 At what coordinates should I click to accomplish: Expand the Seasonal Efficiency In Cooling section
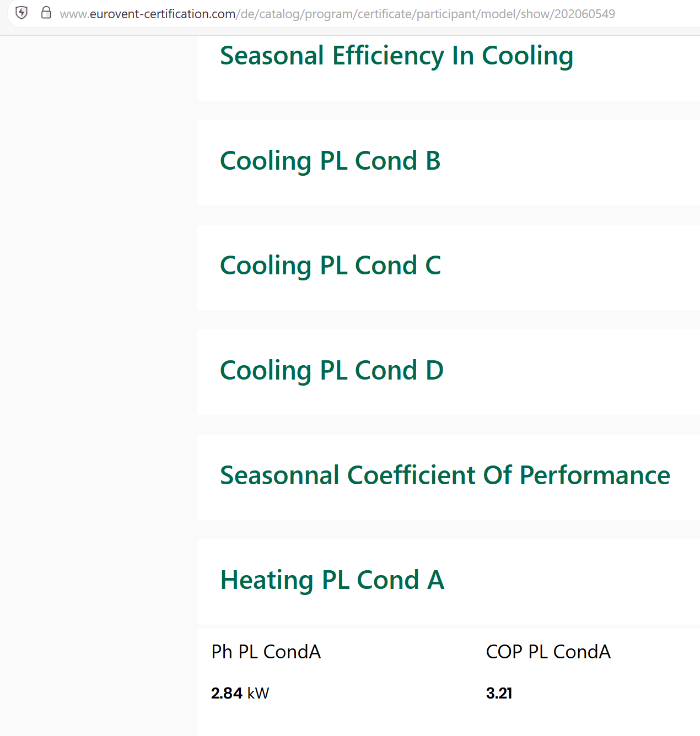pos(396,56)
